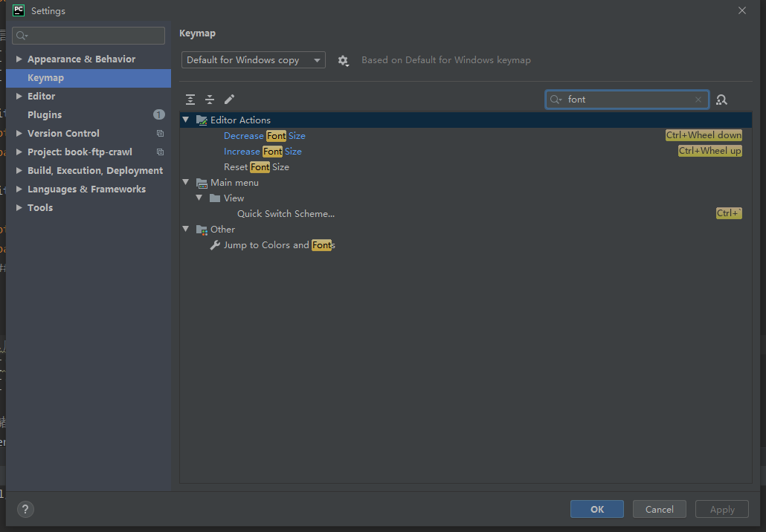Select the Reset Font Size action
The image size is (766, 532).
pyautogui.click(x=257, y=167)
